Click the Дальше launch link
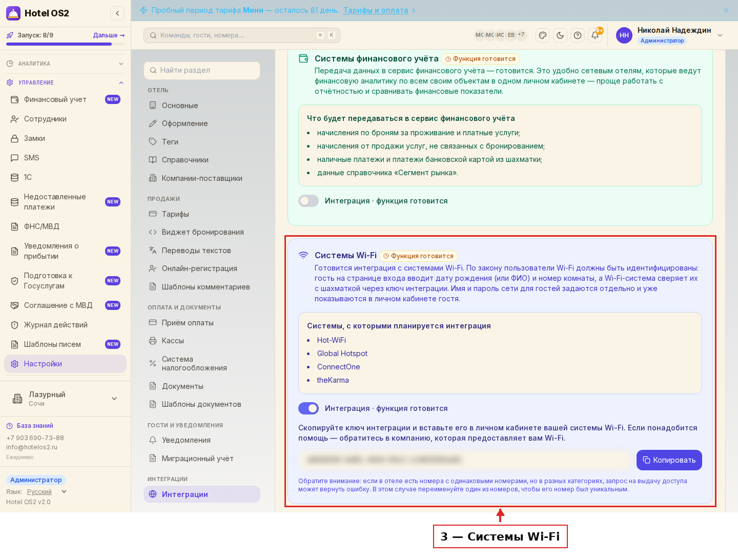738x560 pixels. tap(109, 35)
